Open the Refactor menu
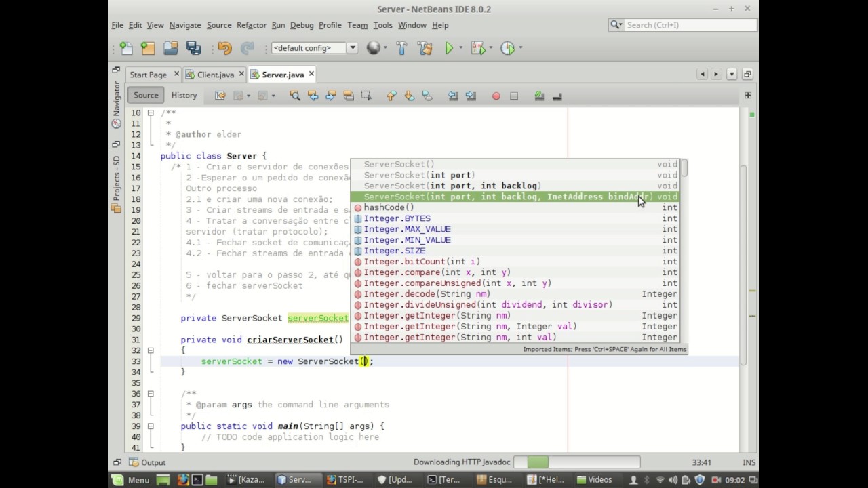This screenshot has width=868, height=488. [252, 25]
